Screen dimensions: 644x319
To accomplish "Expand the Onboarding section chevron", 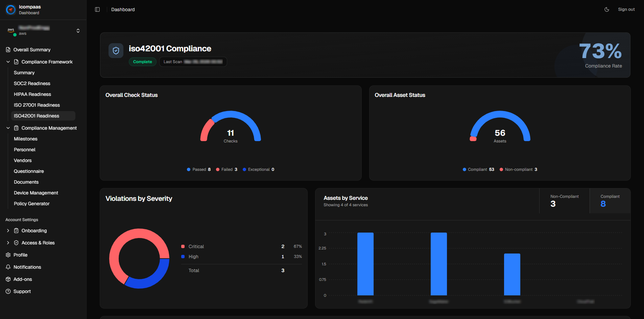I will pyautogui.click(x=8, y=231).
